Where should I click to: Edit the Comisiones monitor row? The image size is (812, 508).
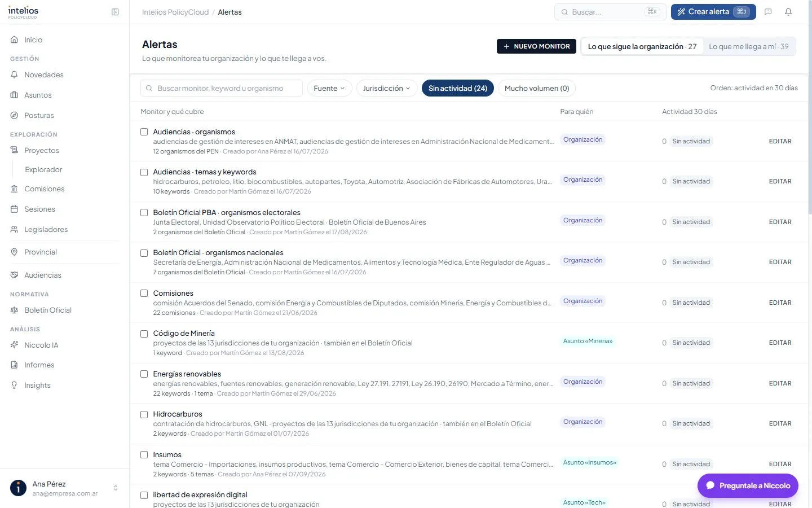click(780, 303)
